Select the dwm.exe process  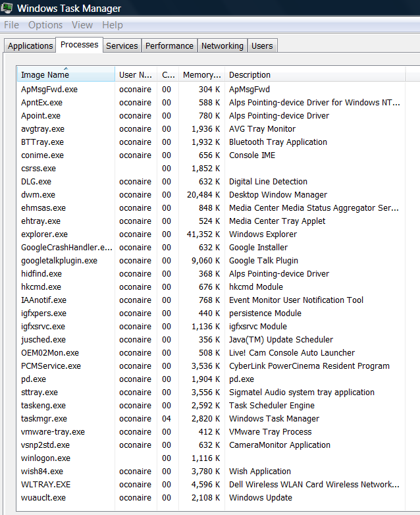[211, 195]
